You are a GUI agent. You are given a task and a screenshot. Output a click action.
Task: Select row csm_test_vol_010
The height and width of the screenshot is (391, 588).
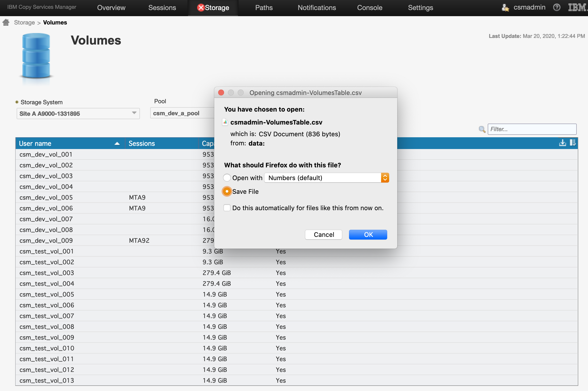pyautogui.click(x=296, y=348)
